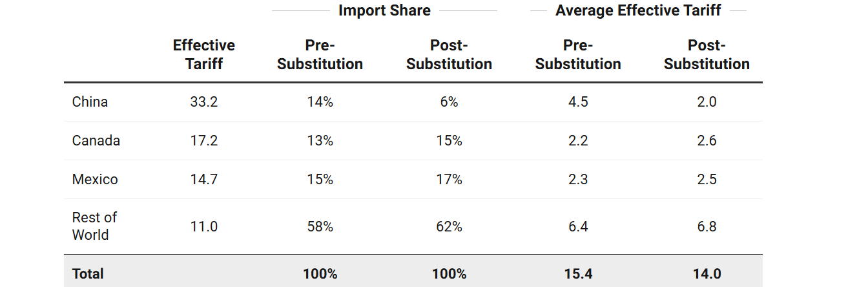Select China's 6% post-substitution import share

(x=449, y=101)
